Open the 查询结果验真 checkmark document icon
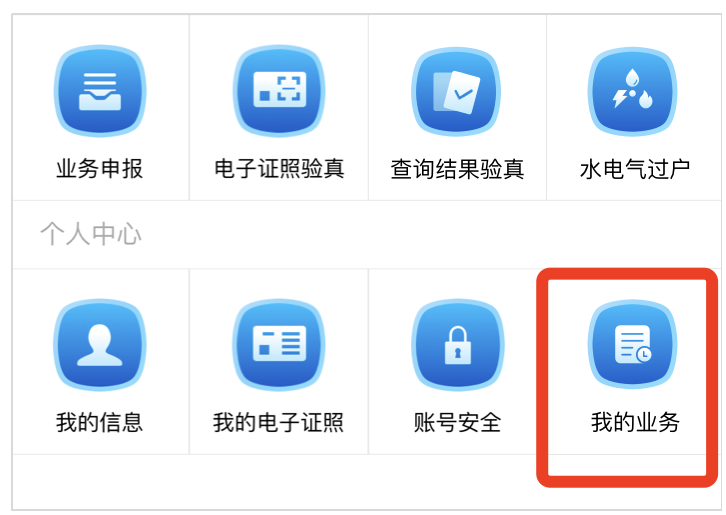Viewport: 726px width, 515px height. tap(457, 91)
